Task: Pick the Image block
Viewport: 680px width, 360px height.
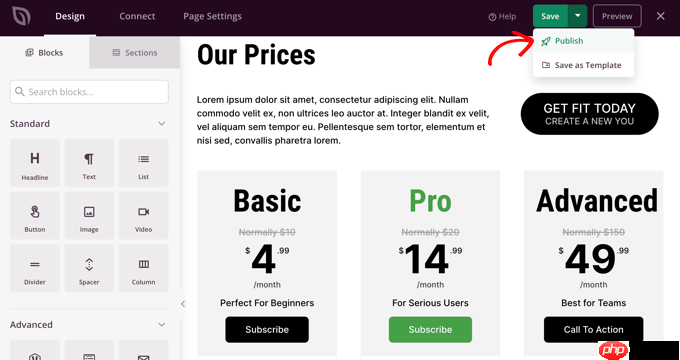Action: coord(89,216)
